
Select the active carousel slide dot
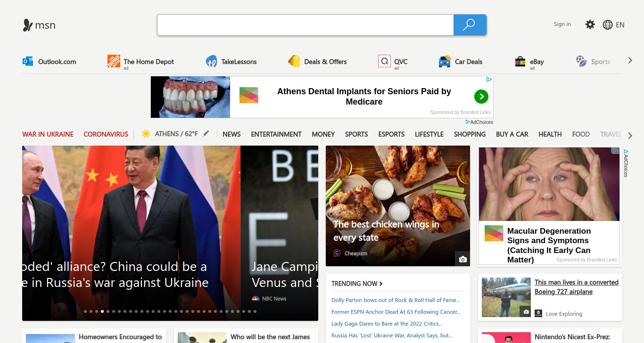tap(102, 311)
